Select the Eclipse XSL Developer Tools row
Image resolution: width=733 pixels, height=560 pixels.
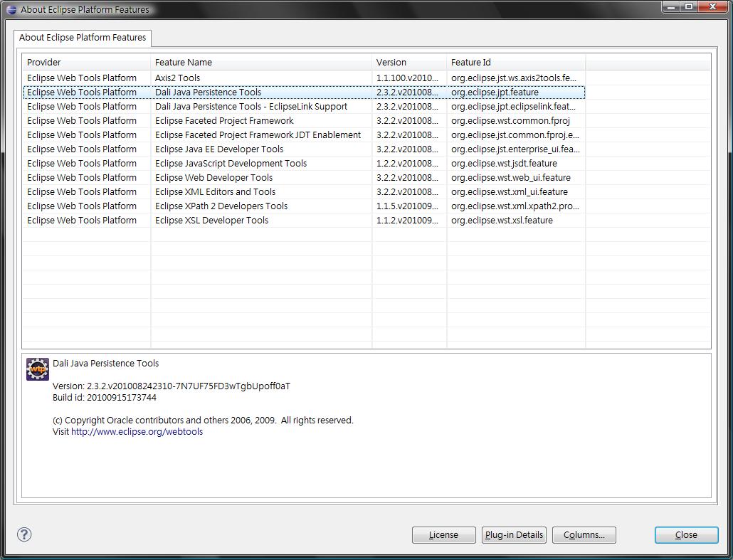304,220
